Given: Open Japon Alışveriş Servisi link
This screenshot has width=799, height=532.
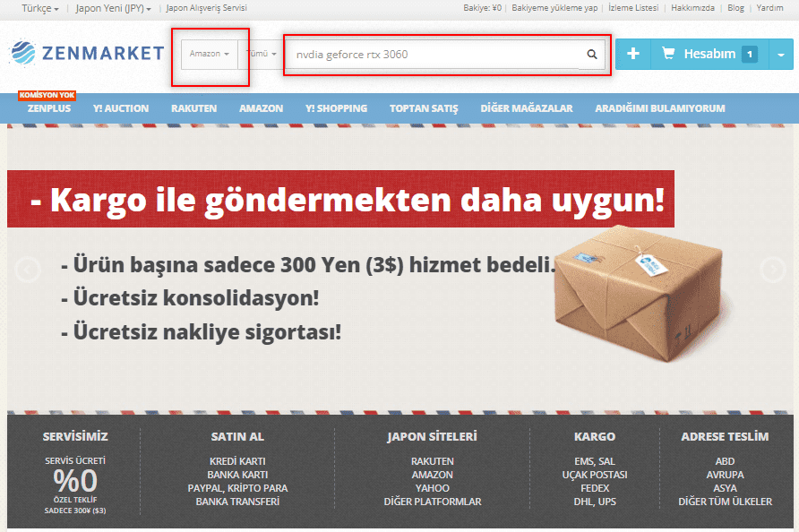Looking at the screenshot, I should coord(206,8).
